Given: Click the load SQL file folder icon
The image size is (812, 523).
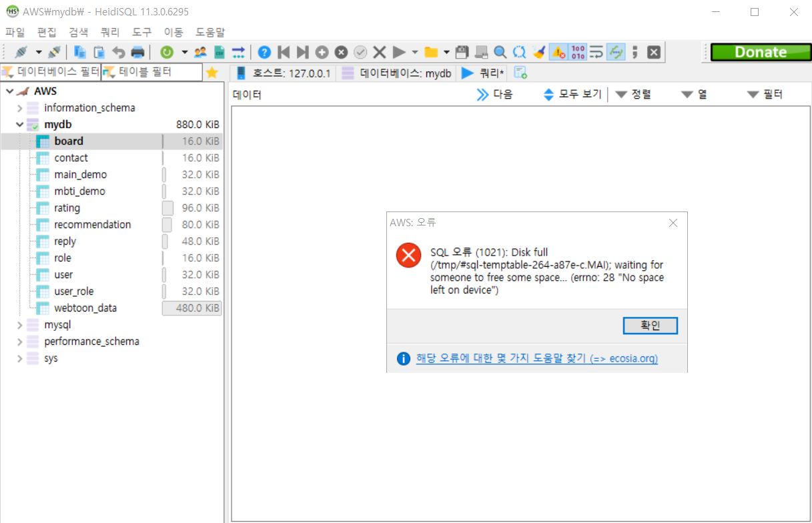Looking at the screenshot, I should coord(431,52).
